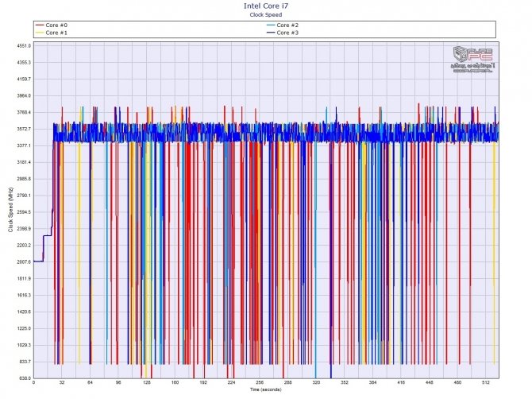The image size is (532, 399).
Task: Click the 638.0 y-axis value
Action: click(25, 378)
